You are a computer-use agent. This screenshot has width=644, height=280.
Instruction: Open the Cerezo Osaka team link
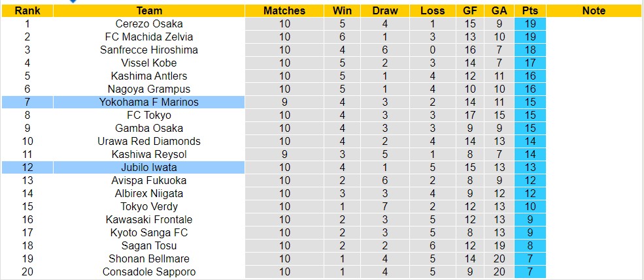(x=149, y=23)
